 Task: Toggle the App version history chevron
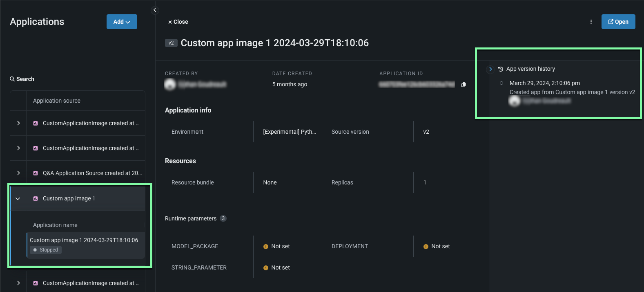pos(490,69)
